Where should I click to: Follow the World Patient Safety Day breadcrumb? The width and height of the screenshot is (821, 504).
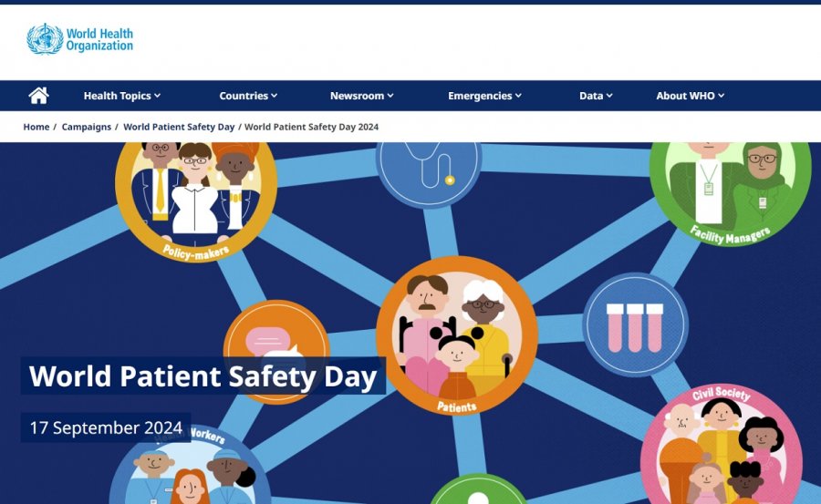[x=179, y=127]
